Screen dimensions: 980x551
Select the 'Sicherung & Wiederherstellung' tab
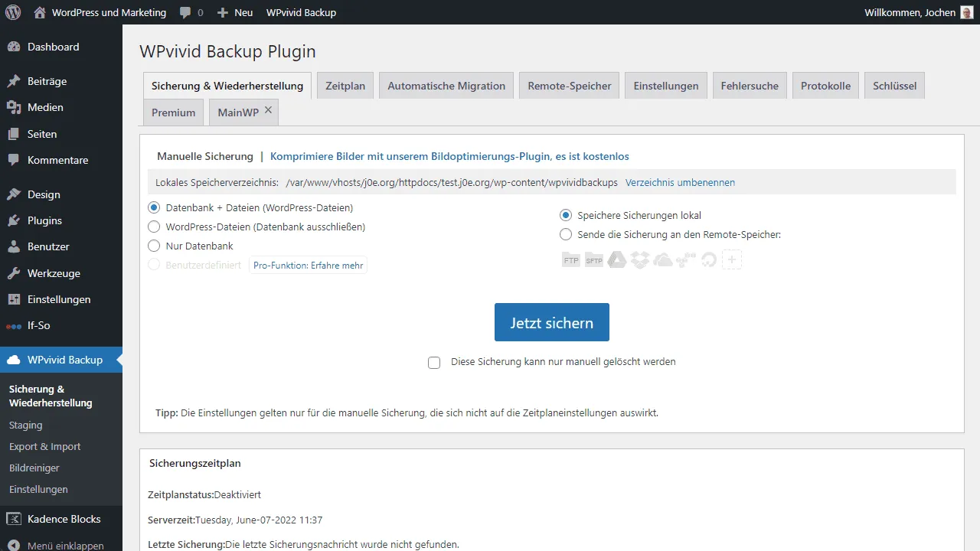tap(227, 86)
